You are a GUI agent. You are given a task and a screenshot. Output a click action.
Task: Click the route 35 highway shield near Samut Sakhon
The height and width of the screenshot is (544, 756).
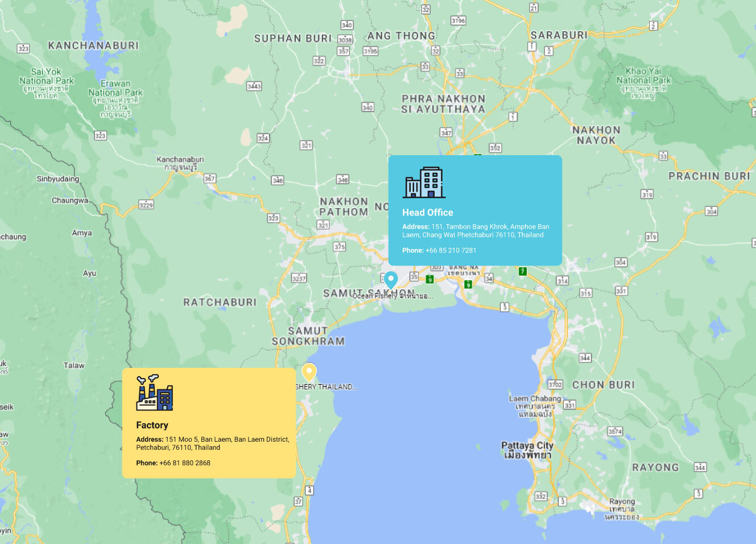point(414,276)
